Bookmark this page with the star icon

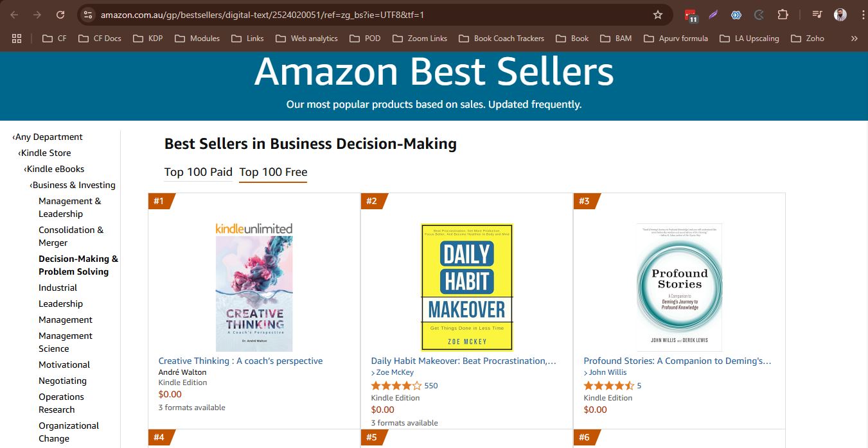[x=657, y=15]
